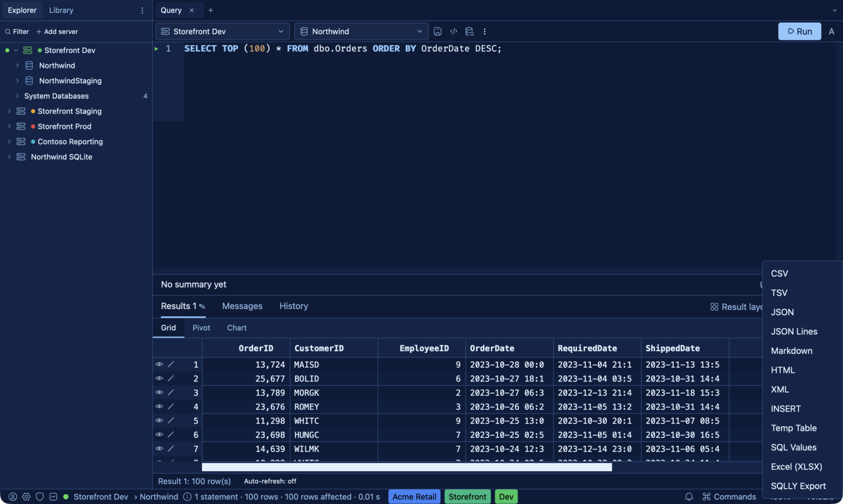Open the settings gear in the status bar
Viewport: 843px width, 504px height.
pos(26,497)
